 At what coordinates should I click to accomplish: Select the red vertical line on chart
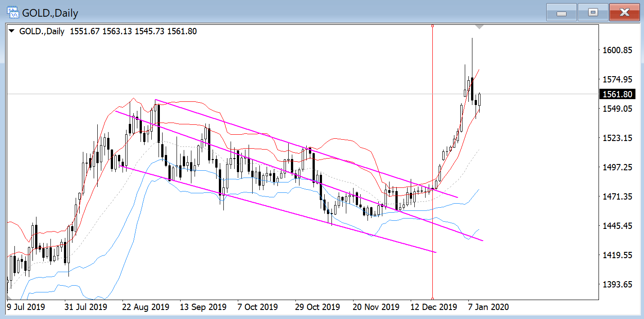click(x=432, y=135)
